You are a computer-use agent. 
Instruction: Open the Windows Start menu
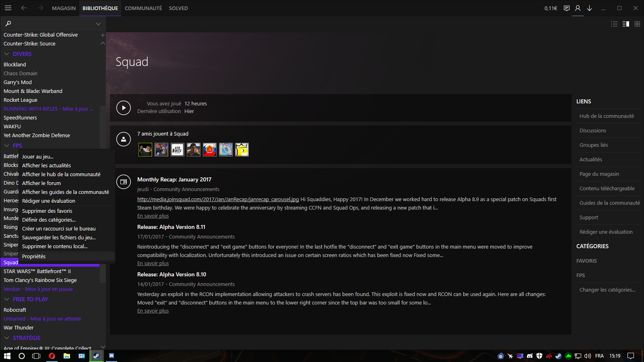[7, 356]
